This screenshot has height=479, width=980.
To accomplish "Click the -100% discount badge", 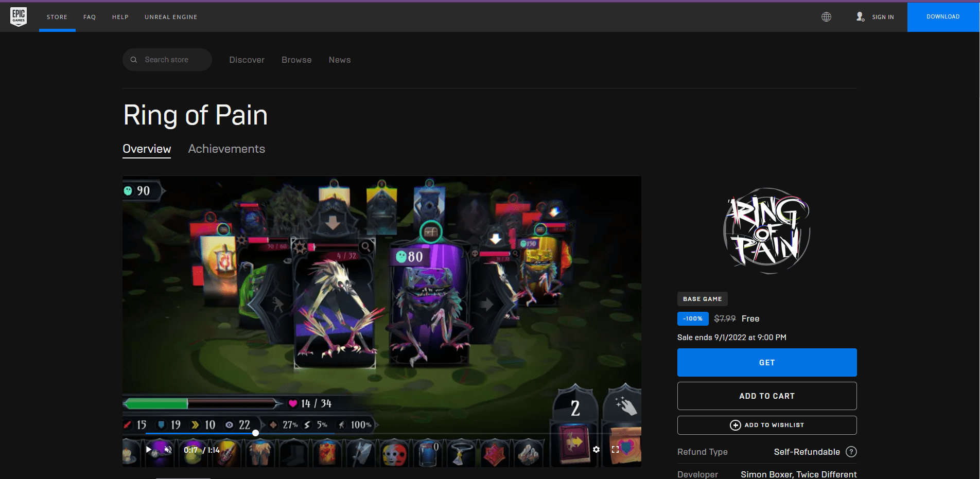I will tap(693, 319).
